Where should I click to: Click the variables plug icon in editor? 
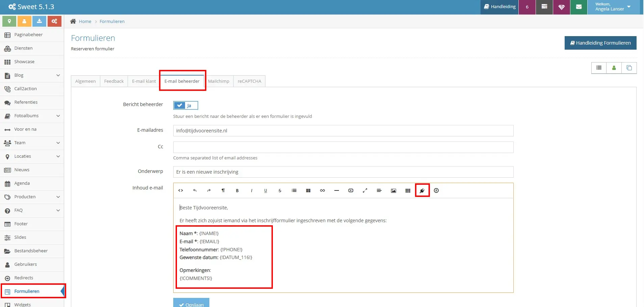422,190
